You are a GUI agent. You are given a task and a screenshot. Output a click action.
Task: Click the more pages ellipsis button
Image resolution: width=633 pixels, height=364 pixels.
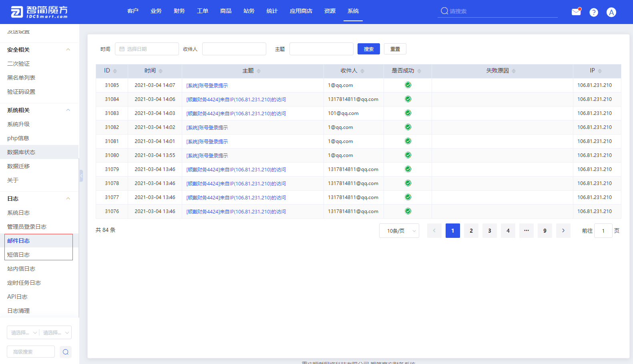(526, 231)
